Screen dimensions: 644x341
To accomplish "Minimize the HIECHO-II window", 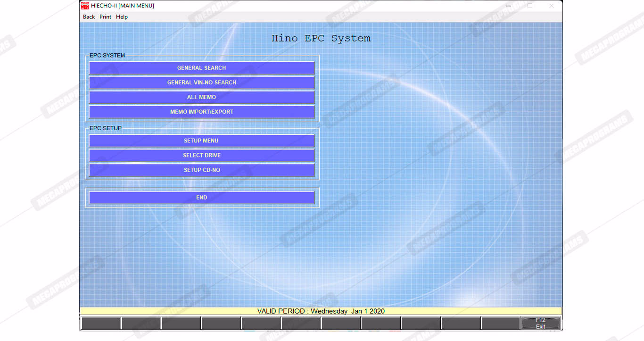I will [x=508, y=6].
